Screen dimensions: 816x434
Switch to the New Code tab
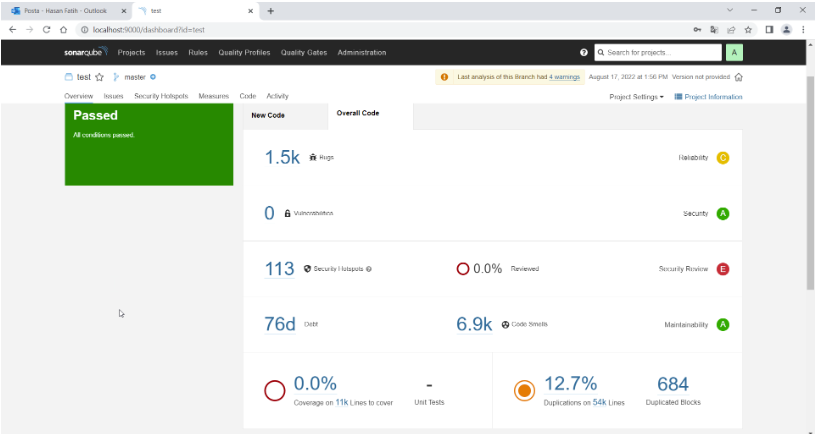(268, 115)
